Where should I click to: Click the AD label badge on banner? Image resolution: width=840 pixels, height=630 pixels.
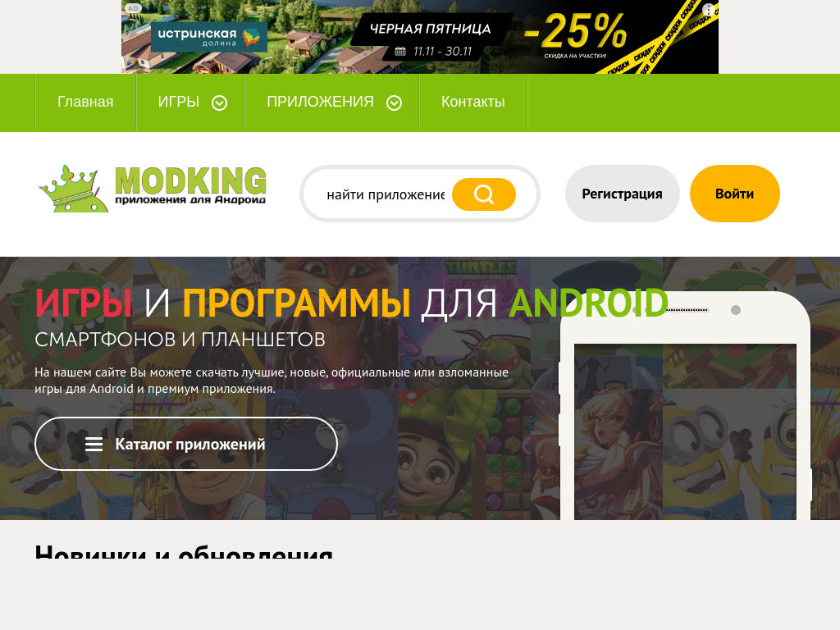pyautogui.click(x=132, y=8)
